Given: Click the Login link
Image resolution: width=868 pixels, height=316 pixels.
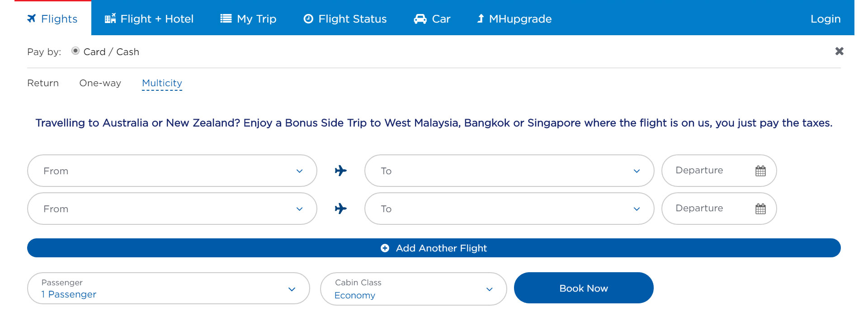Looking at the screenshot, I should tap(826, 19).
